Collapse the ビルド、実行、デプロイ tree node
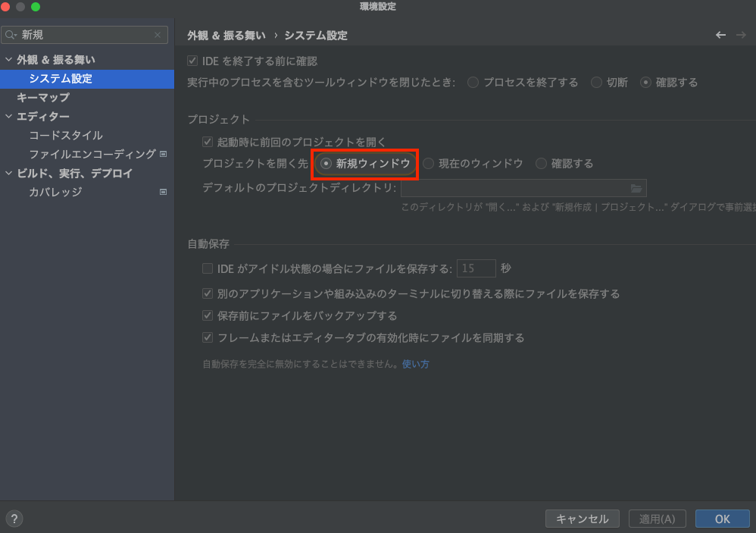756x533 pixels. [x=8, y=173]
